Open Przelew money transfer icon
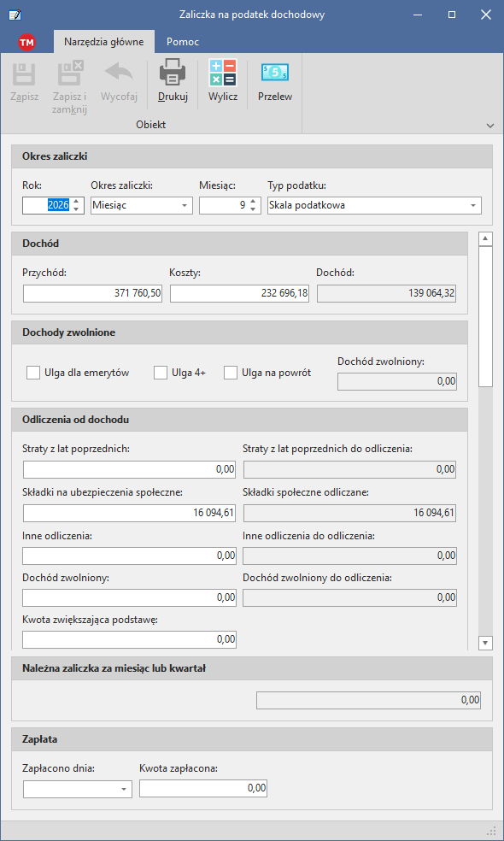 [x=274, y=73]
